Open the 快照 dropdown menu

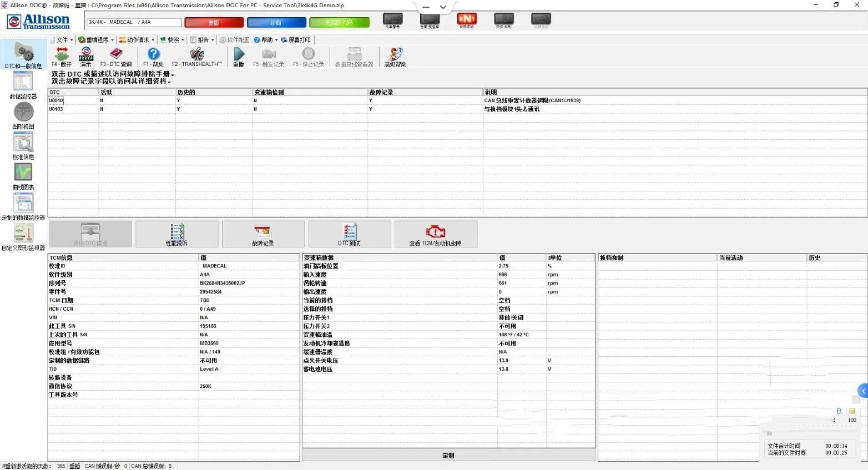(172, 40)
